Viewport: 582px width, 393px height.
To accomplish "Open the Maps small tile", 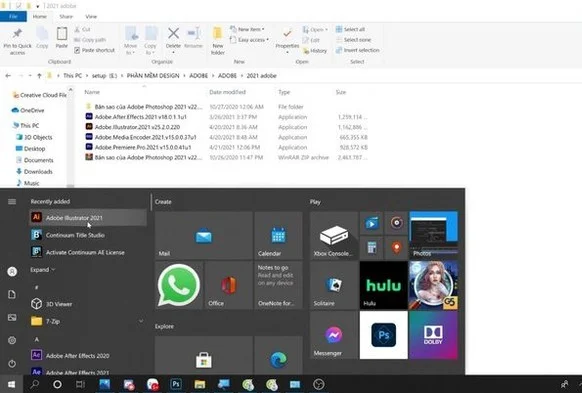I will coord(396,248).
